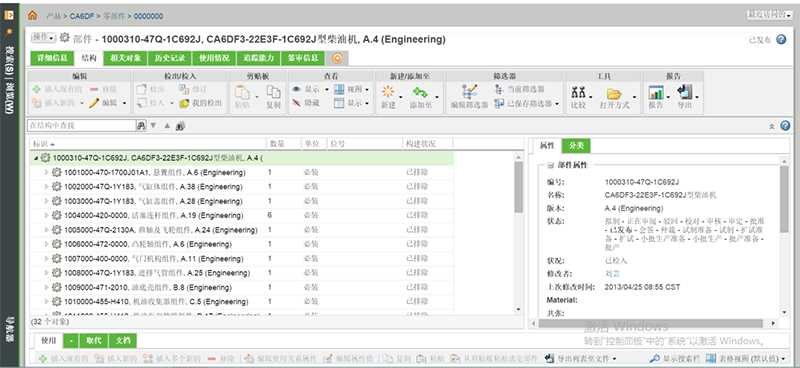Click the CA6DF breadcrumb link

coord(81,16)
